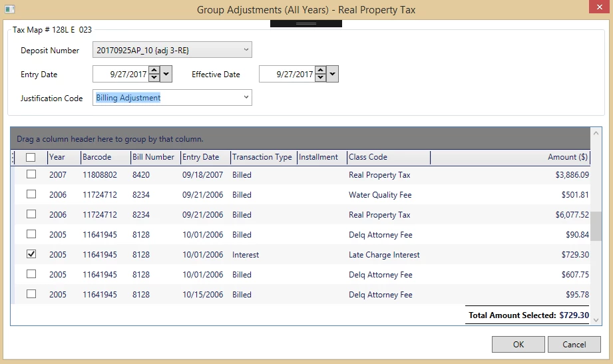This screenshot has height=364, width=613.
Task: Decrease the Effective Date using down spinner
Action: (x=320, y=78)
